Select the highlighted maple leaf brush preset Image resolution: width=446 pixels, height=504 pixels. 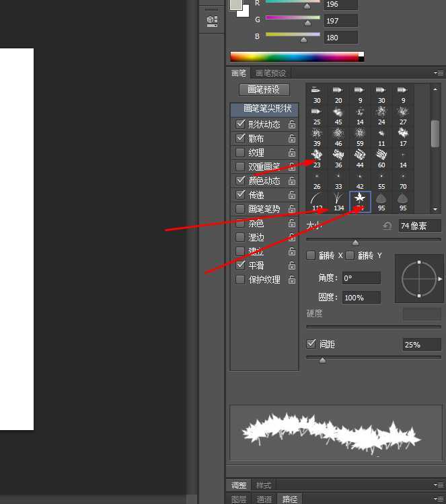360,202
